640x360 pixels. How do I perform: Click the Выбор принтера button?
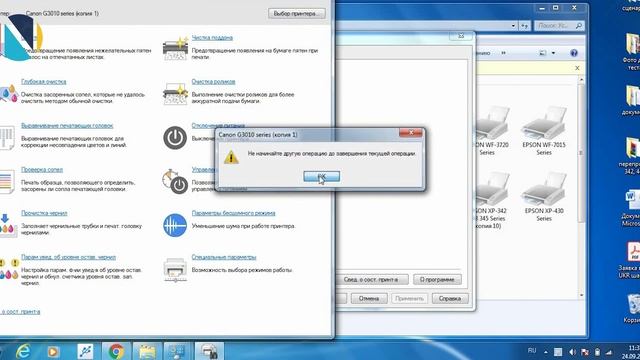point(297,13)
